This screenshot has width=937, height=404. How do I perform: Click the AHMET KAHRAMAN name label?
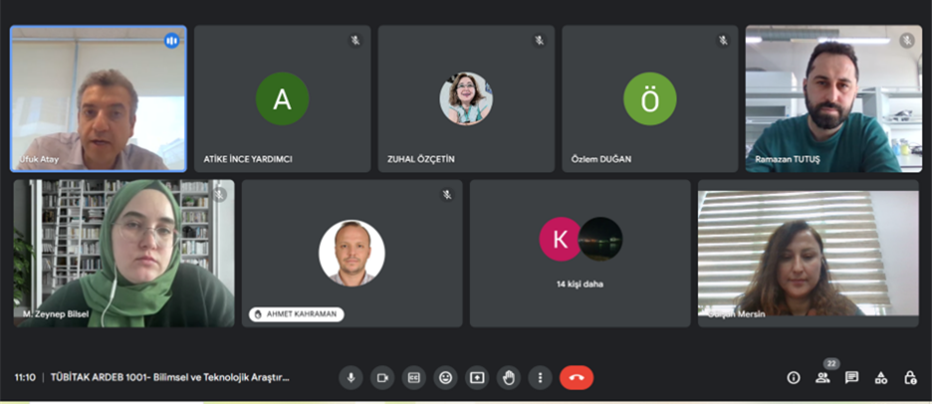pos(296,314)
